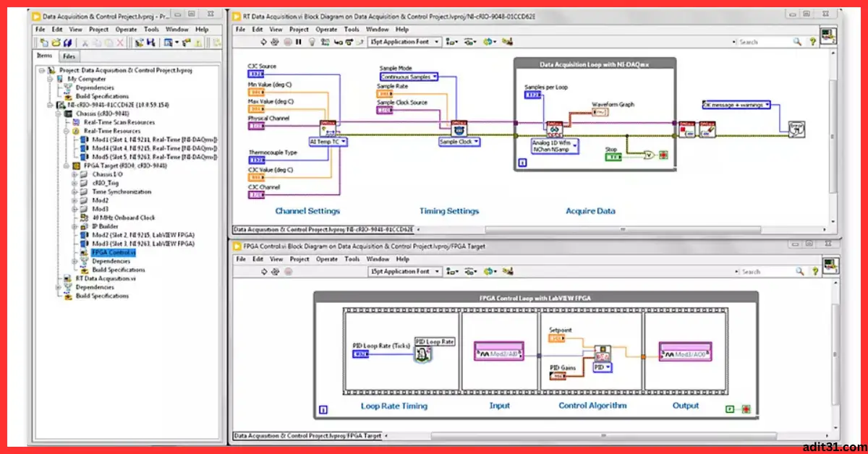The image size is (868, 454).
Task: Click VI icon pane of RT Data Acquisition window
Action: pos(827,36)
